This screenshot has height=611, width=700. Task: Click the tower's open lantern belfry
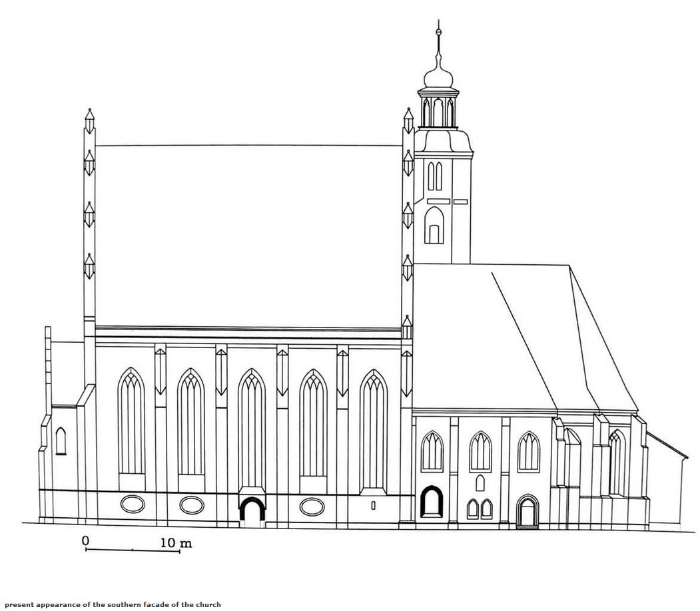(x=438, y=112)
